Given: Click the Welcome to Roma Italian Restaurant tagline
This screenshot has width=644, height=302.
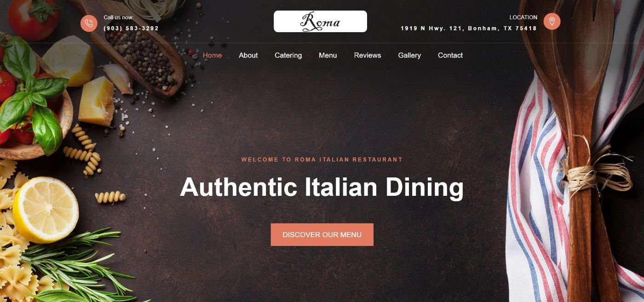Looking at the screenshot, I should coord(322,160).
